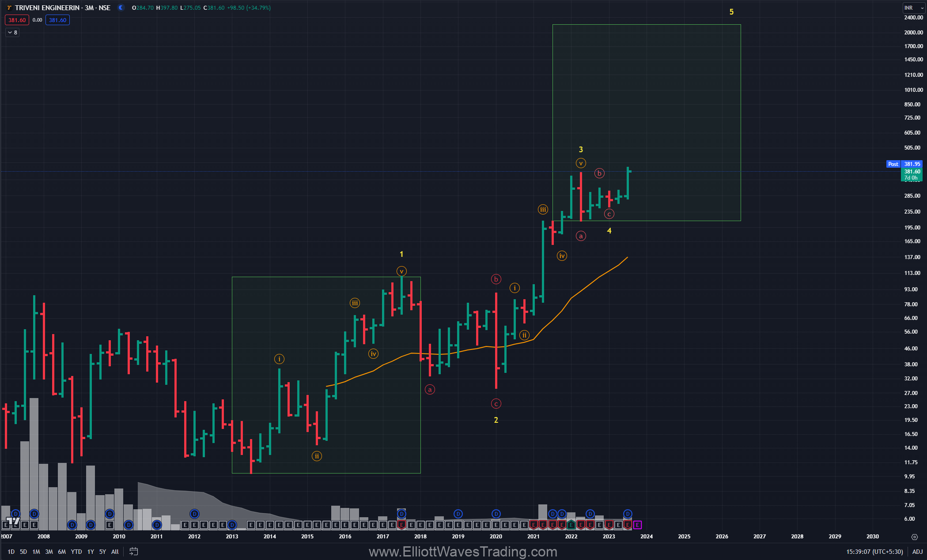The image size is (927, 560).
Task: Select red circled a label near 2018
Action: (430, 389)
